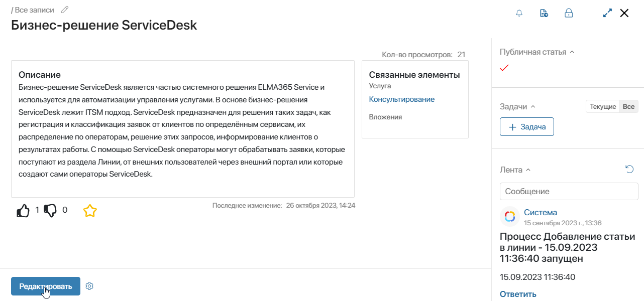
Task: Click timestamp 15 сентября 2023 г., 13:36
Action: click(563, 223)
